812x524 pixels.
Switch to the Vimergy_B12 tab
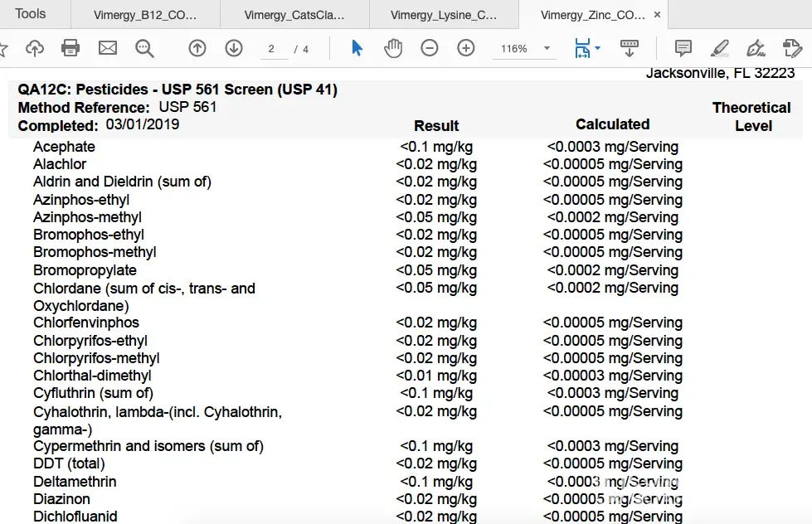point(145,15)
